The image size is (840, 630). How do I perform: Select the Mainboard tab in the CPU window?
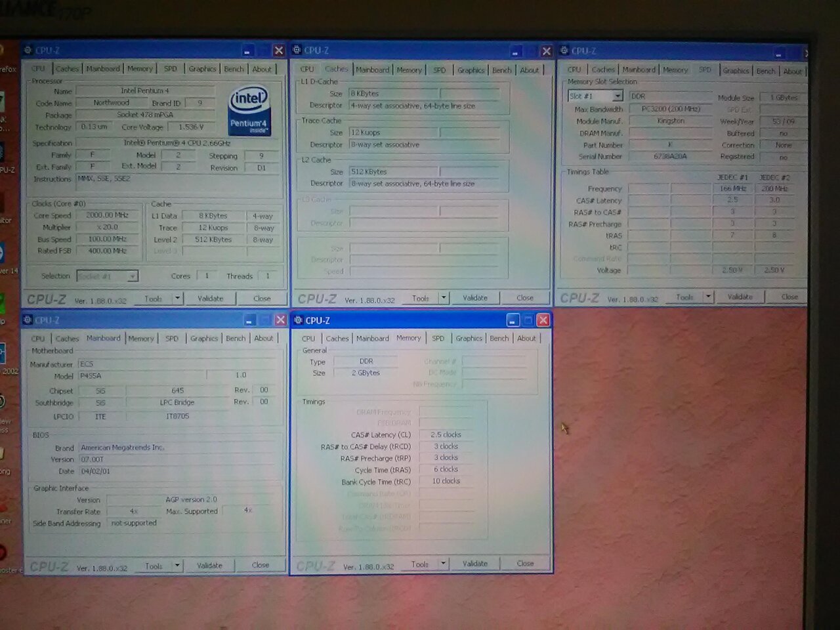click(x=103, y=69)
